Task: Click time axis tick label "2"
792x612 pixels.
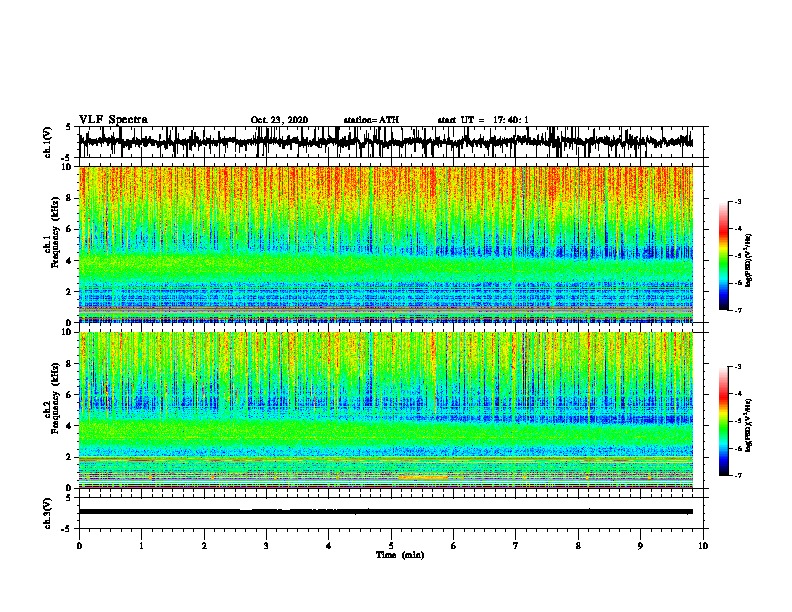Action: 204,546
